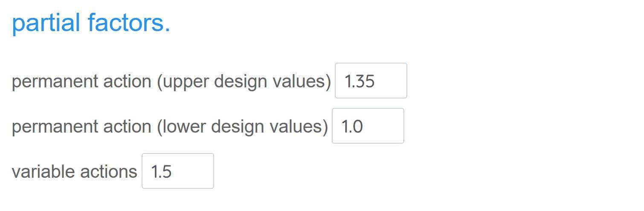Screen dimensions: 644x211
Task: Select the variable actions input box
Action: [177, 171]
